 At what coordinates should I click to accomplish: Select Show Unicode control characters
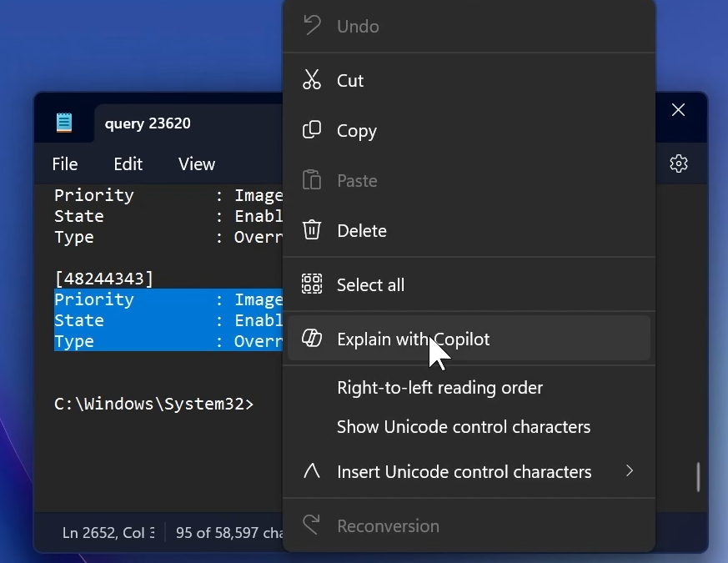click(x=469, y=426)
